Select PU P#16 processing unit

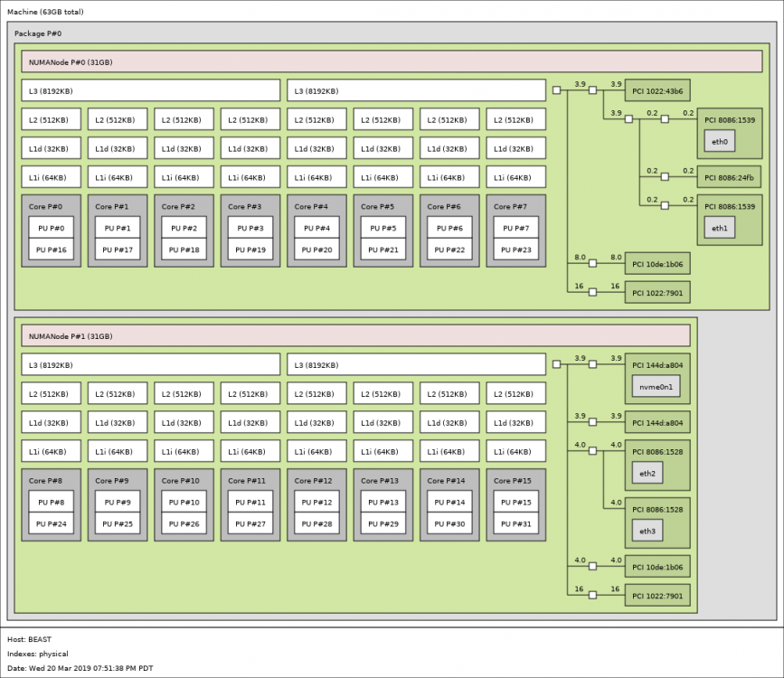[x=51, y=250]
